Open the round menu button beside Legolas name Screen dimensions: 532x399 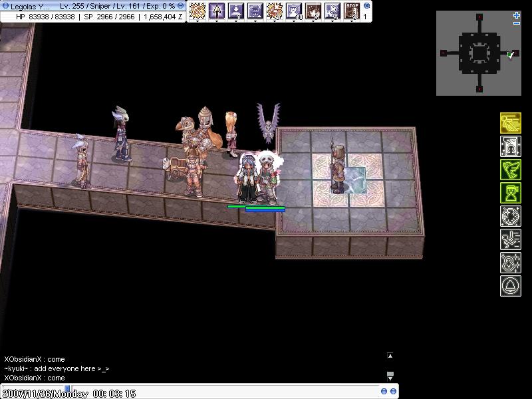[x=5, y=6]
